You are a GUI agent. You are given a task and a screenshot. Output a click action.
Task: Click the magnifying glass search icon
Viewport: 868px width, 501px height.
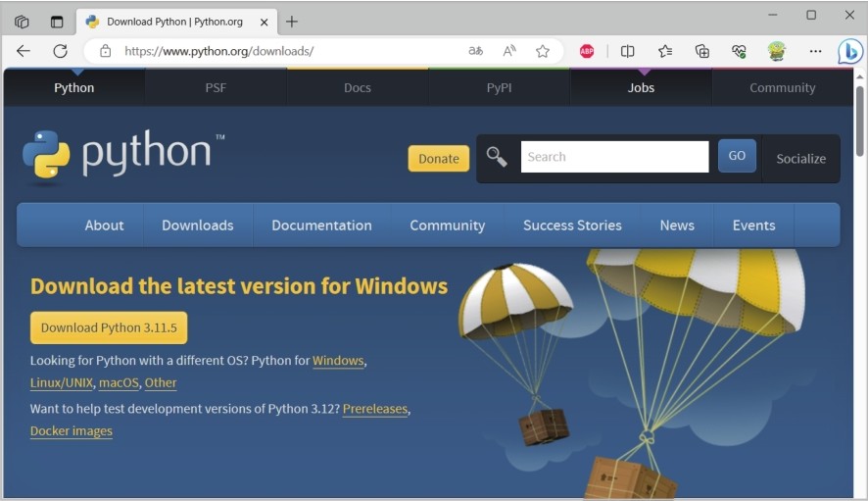pyautogui.click(x=497, y=157)
